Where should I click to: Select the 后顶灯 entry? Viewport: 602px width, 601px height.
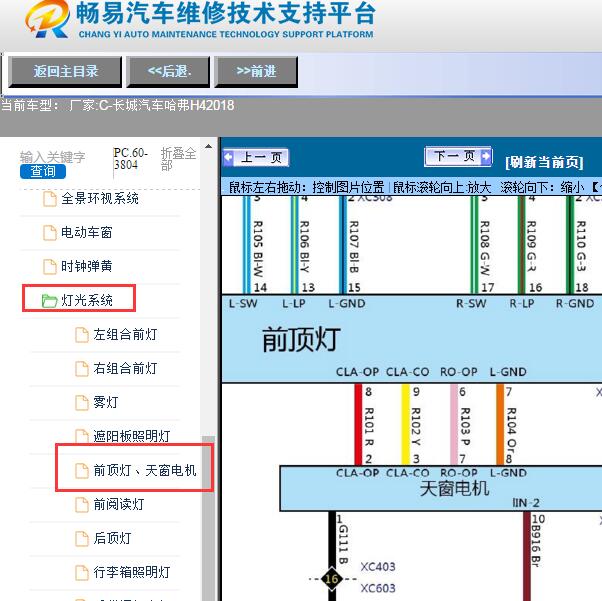pyautogui.click(x=112, y=538)
